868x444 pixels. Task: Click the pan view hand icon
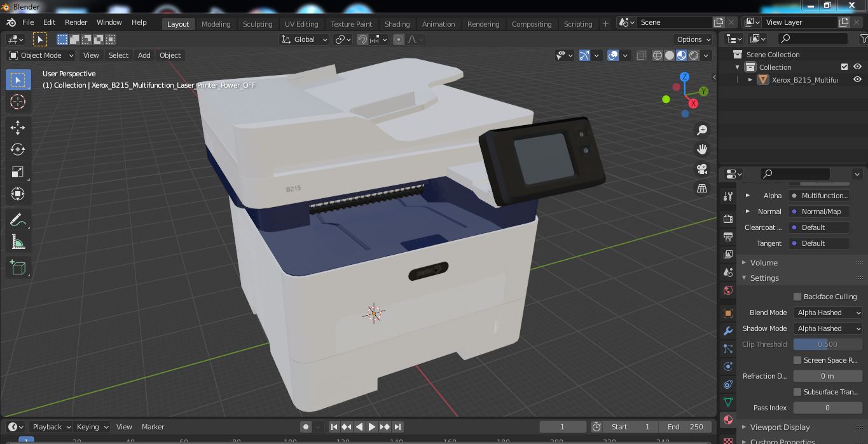point(702,149)
